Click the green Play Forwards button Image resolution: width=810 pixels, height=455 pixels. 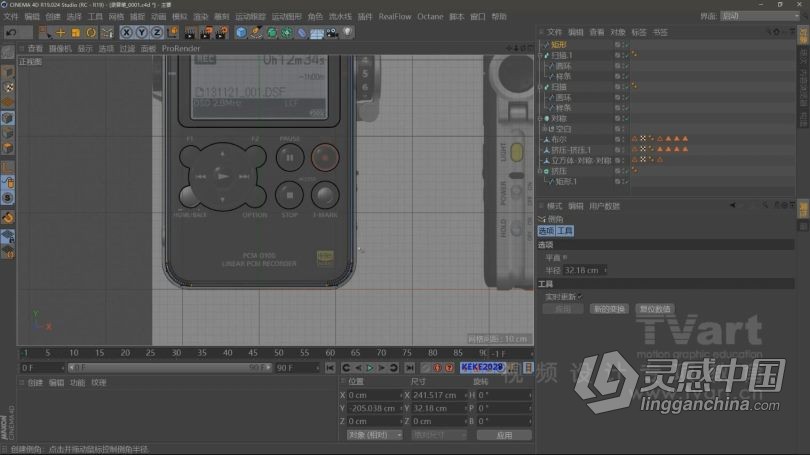[x=370, y=368]
